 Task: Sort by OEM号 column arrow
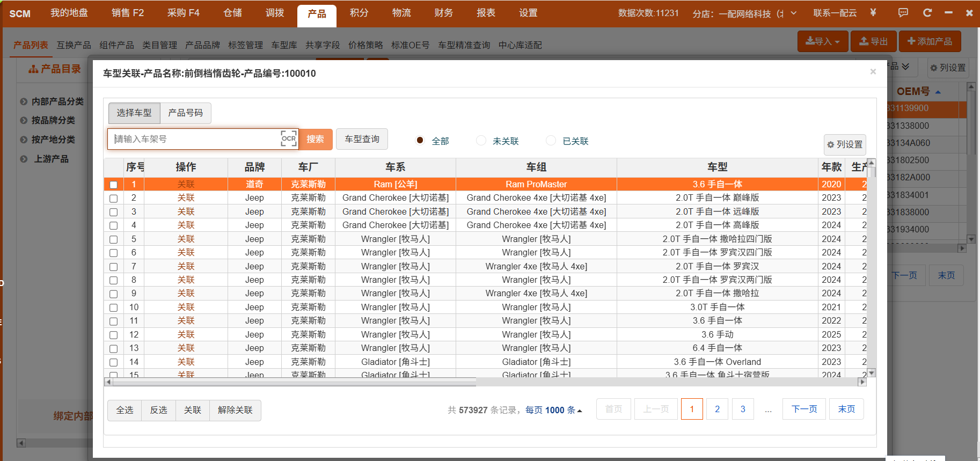point(938,92)
